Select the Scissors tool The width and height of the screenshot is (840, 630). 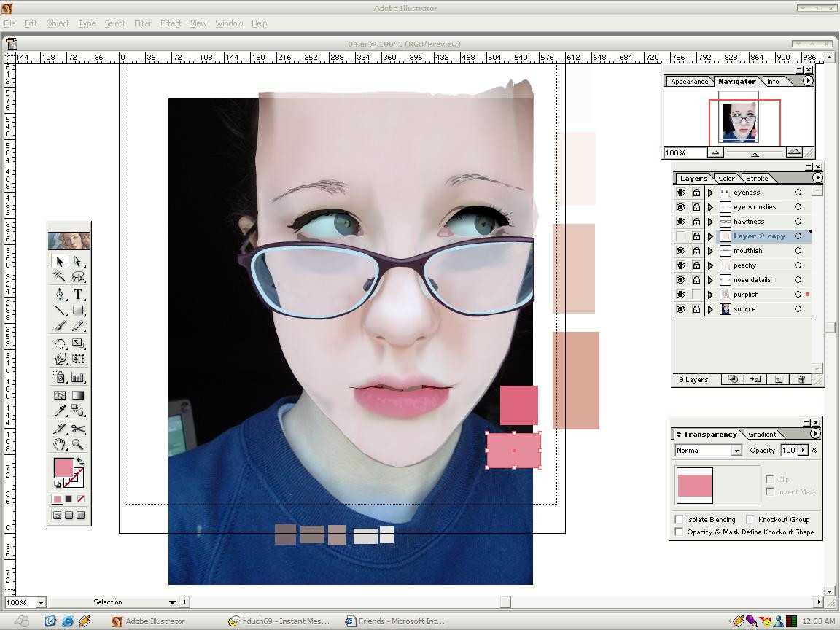tap(78, 429)
